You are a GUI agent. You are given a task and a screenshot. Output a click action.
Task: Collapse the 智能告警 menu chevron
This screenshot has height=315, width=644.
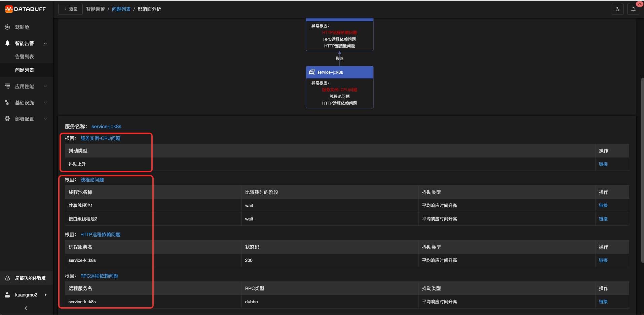[45, 43]
